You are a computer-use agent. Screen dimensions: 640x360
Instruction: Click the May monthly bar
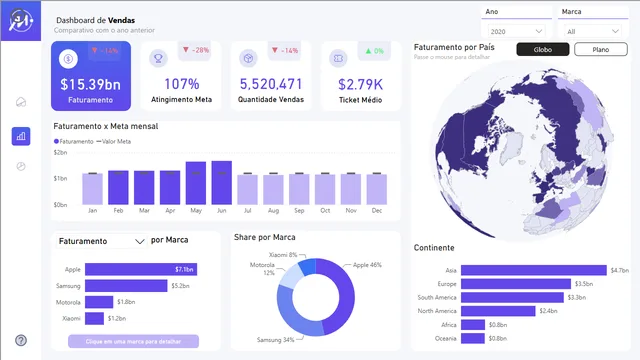click(196, 183)
